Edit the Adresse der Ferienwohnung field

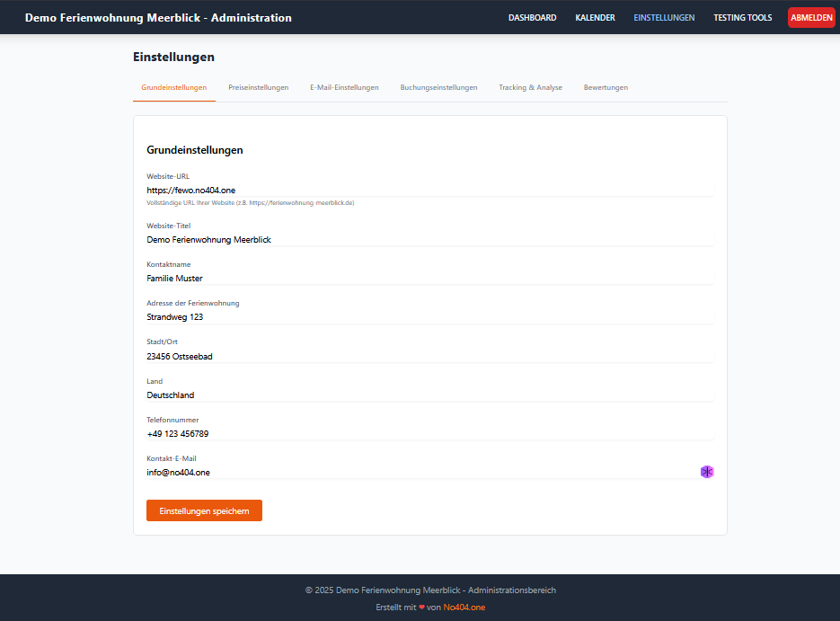[429, 317]
